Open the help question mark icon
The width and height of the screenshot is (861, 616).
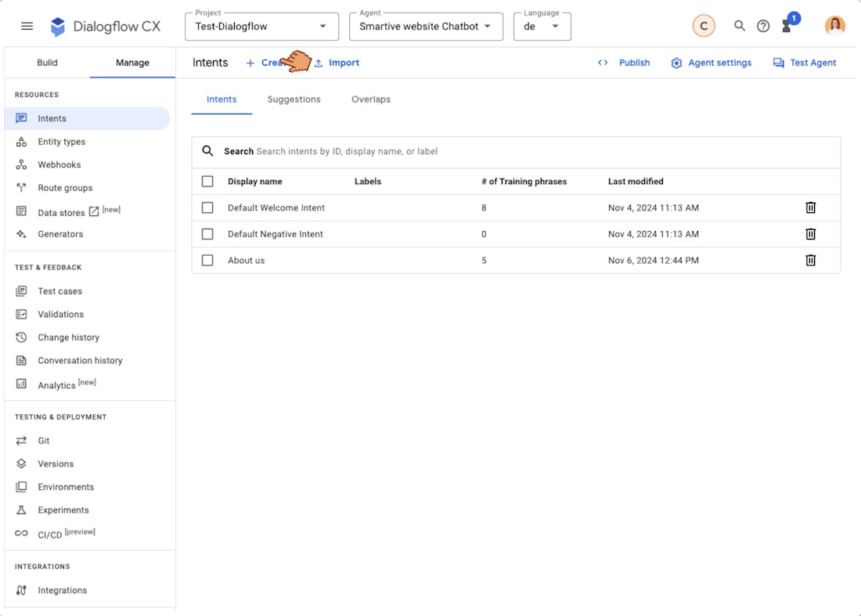762,26
